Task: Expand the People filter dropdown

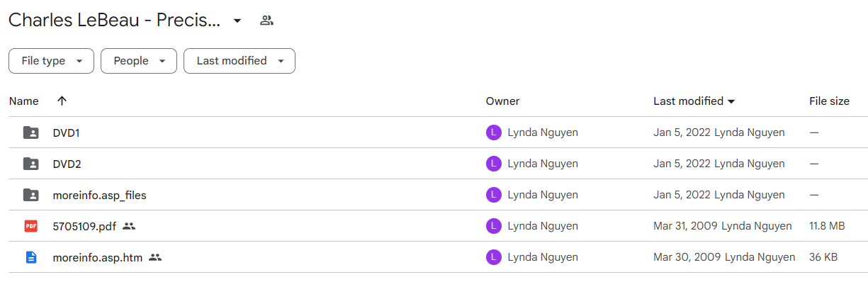Action: coord(138,61)
